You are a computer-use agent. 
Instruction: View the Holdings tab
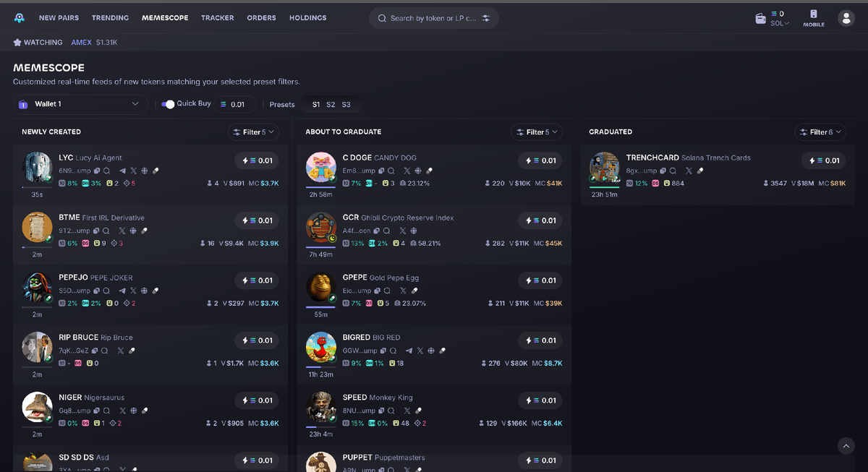308,18
